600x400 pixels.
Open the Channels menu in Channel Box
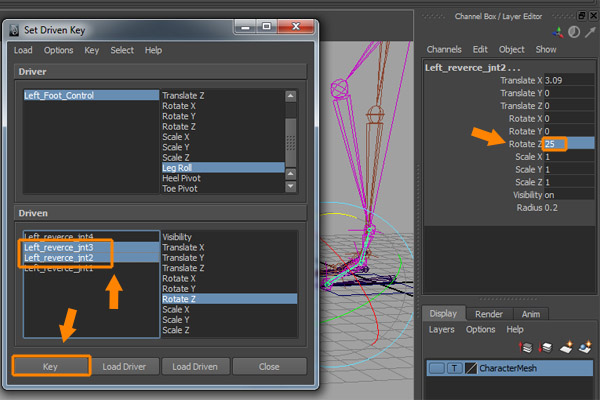pos(444,49)
